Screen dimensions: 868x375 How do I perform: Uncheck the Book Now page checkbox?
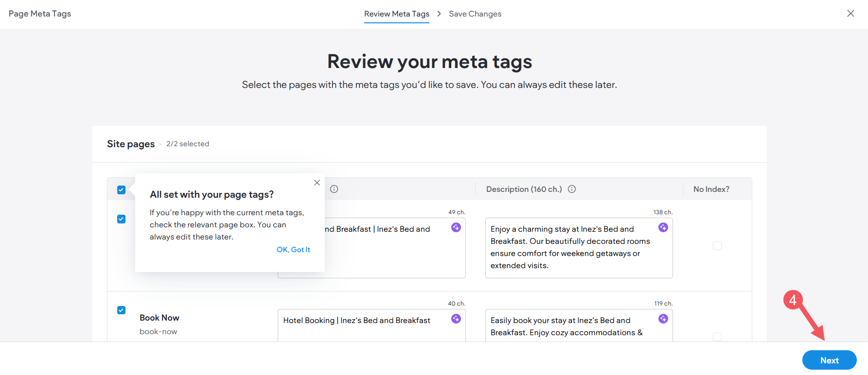pyautogui.click(x=122, y=310)
